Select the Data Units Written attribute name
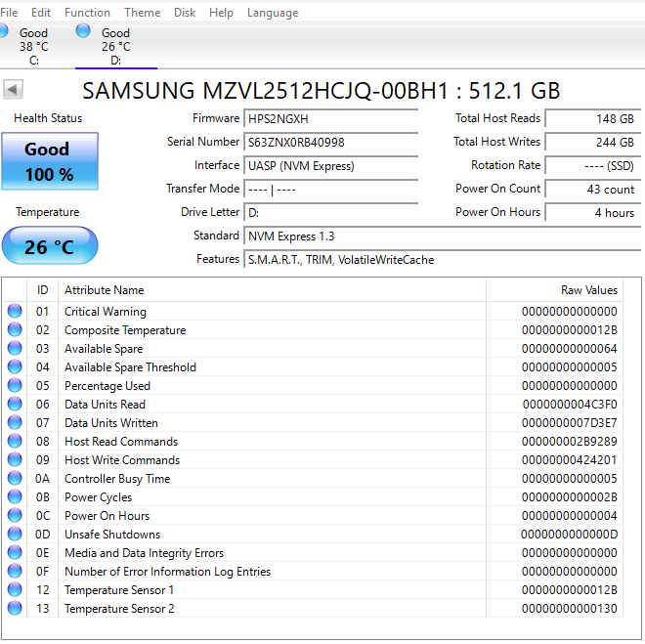This screenshot has height=644, width=645. pyautogui.click(x=111, y=423)
